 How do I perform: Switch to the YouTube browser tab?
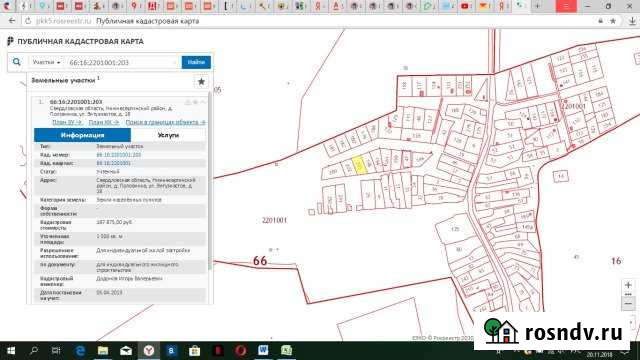tap(465, 6)
